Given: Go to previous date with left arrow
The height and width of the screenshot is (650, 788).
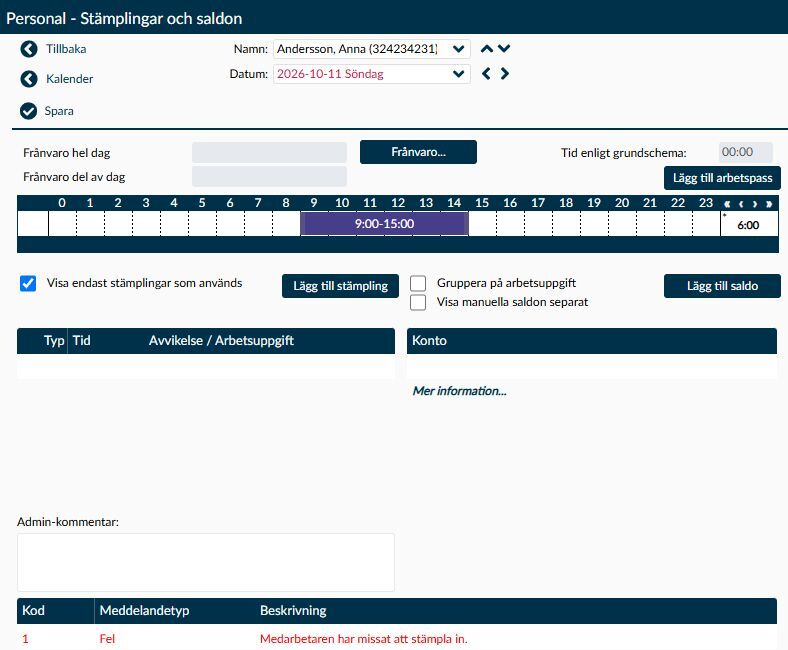Looking at the screenshot, I should pos(486,74).
